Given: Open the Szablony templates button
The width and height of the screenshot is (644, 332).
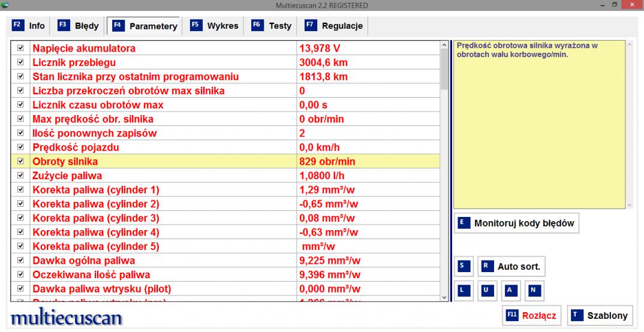Looking at the screenshot, I should pos(600,315).
